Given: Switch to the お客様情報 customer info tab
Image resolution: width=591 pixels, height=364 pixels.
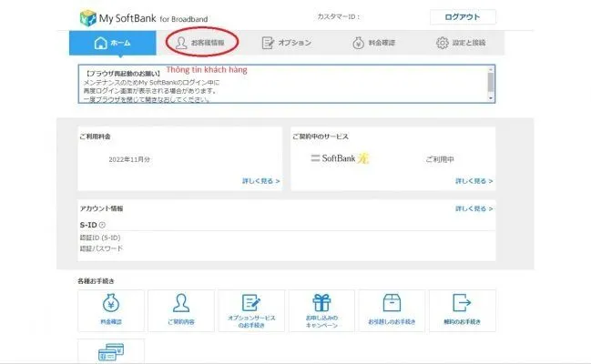Looking at the screenshot, I should point(200,43).
